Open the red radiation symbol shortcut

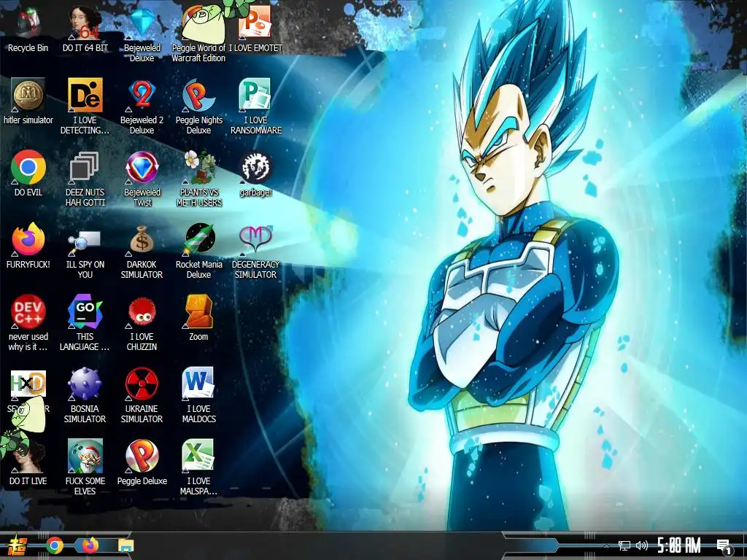(142, 384)
